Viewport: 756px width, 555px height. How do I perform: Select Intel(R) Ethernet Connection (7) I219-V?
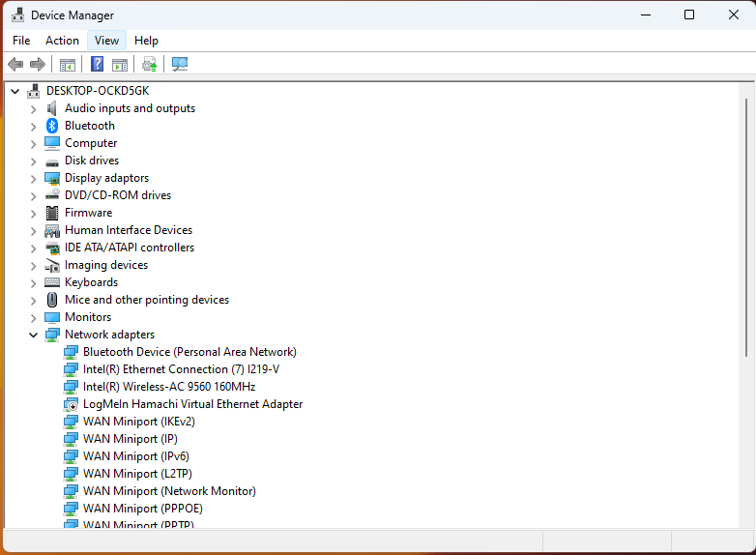[x=182, y=369]
